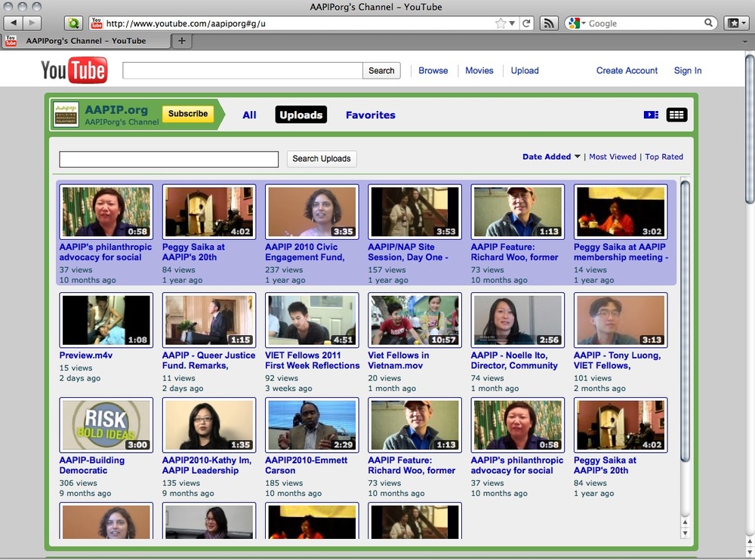This screenshot has width=755, height=560.
Task: Sort videos by Most Viewed
Action: [x=612, y=157]
